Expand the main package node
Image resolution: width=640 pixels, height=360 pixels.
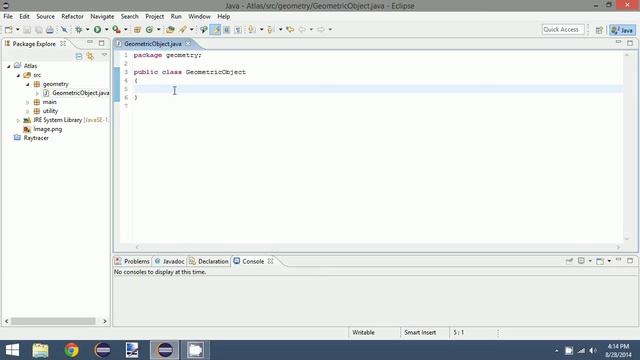click(x=28, y=102)
